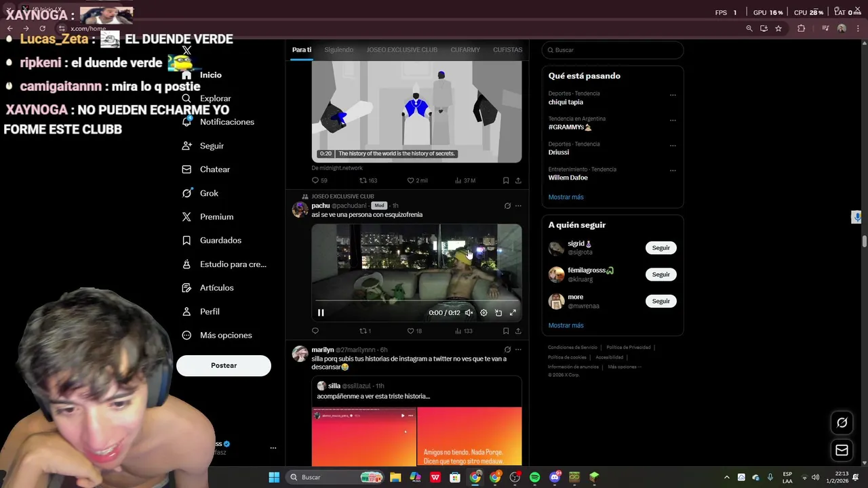
Task: Bookmark the midnight.network post
Action: tap(506, 180)
